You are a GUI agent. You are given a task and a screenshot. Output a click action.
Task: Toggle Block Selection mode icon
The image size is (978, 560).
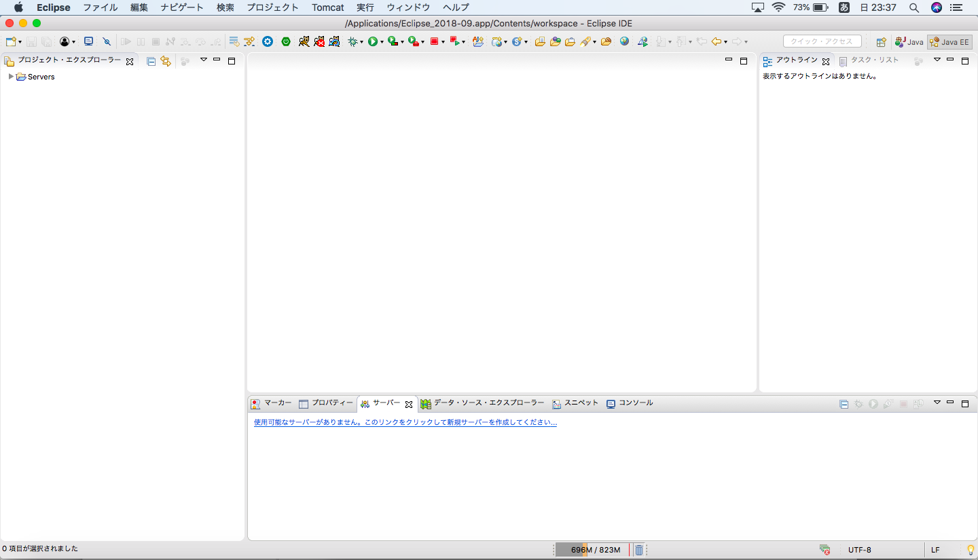coord(249,41)
